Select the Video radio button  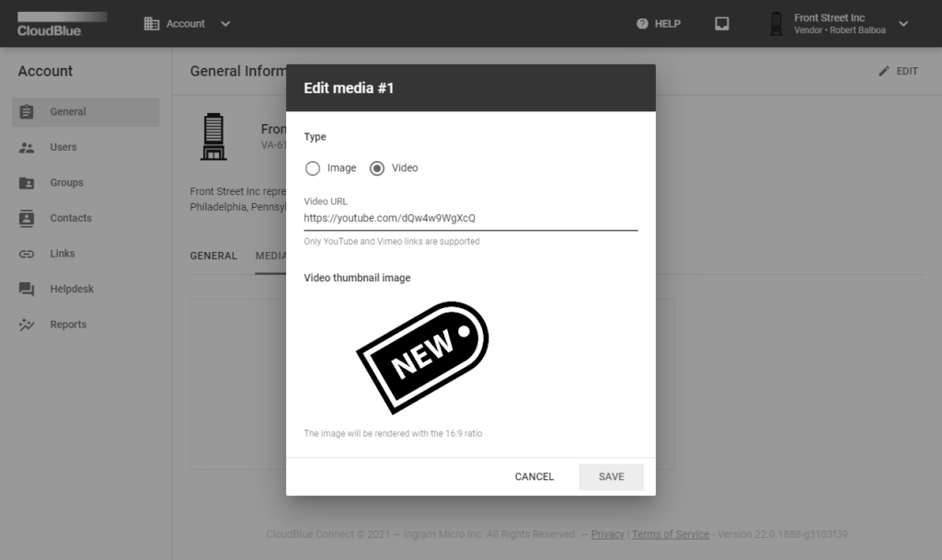[x=377, y=168]
